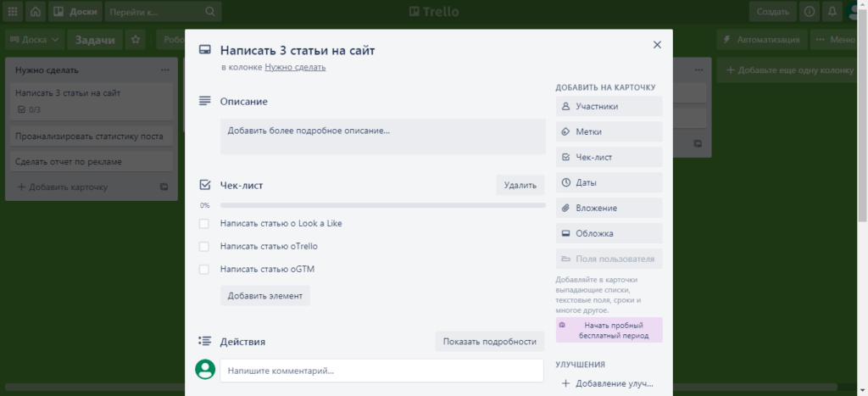This screenshot has height=396, width=868.
Task: Check 'Написать статью оTrello' item
Action: [203, 246]
